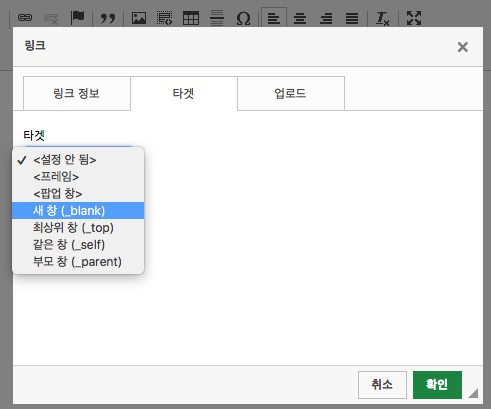Switch to the 링크 정보 tab

77,93
